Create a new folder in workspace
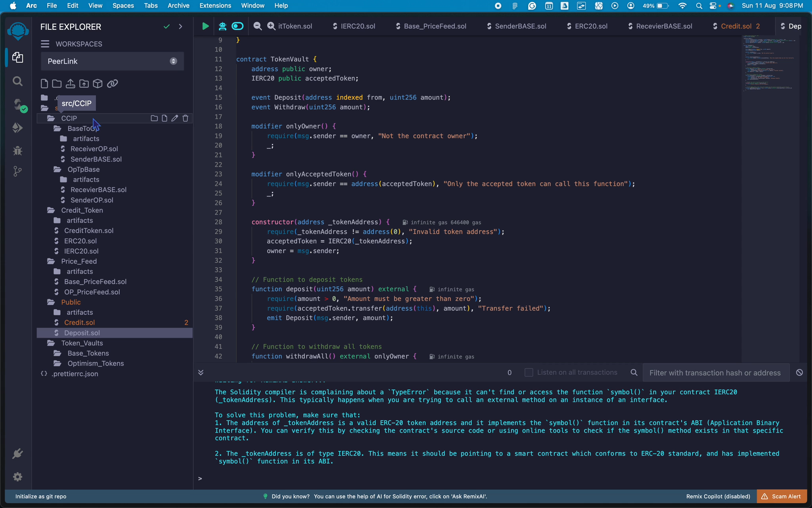 [x=57, y=83]
